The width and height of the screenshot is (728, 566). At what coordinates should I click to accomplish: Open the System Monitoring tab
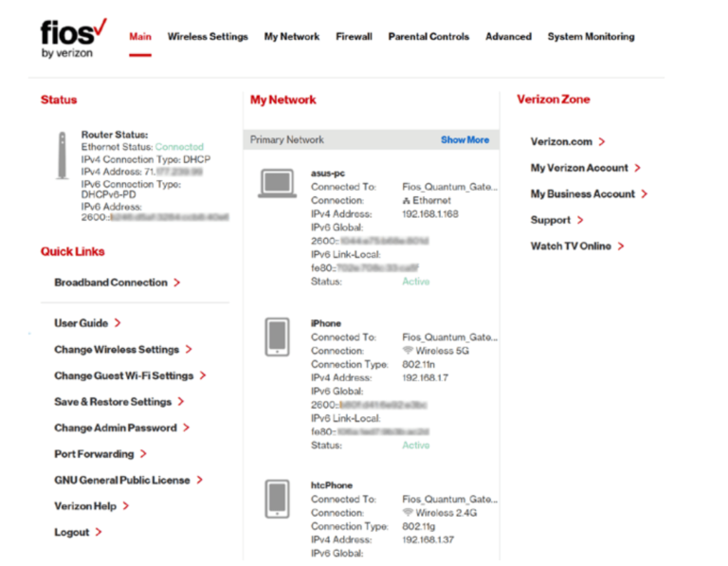click(x=591, y=37)
